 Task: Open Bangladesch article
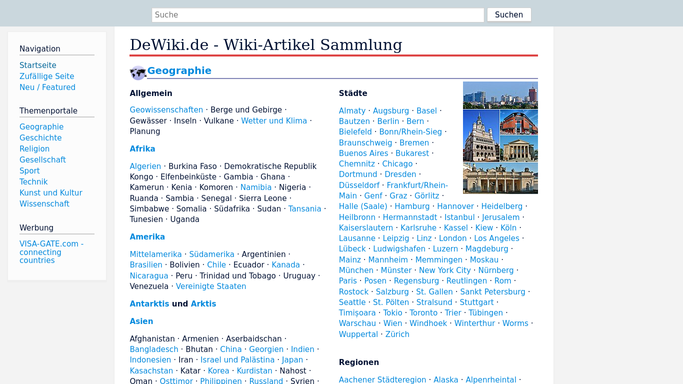[154, 349]
